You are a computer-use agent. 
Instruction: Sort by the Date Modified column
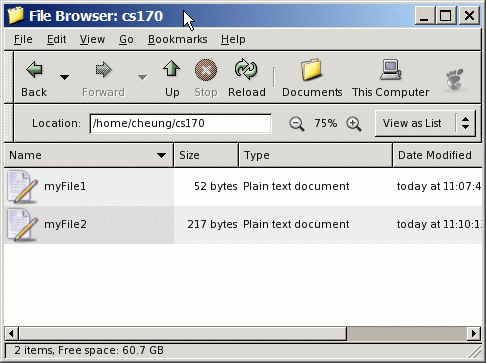click(x=437, y=155)
